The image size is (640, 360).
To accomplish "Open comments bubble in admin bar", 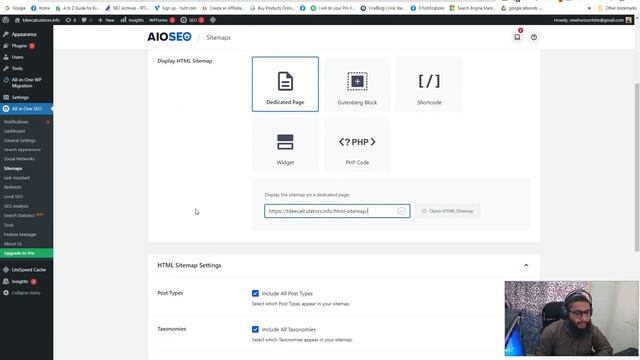I will [86, 20].
